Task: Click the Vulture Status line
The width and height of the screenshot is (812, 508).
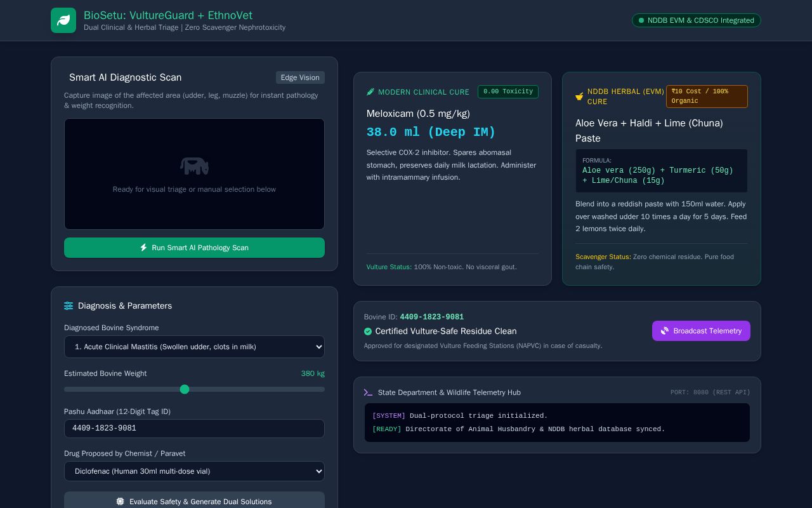Action: pos(442,267)
